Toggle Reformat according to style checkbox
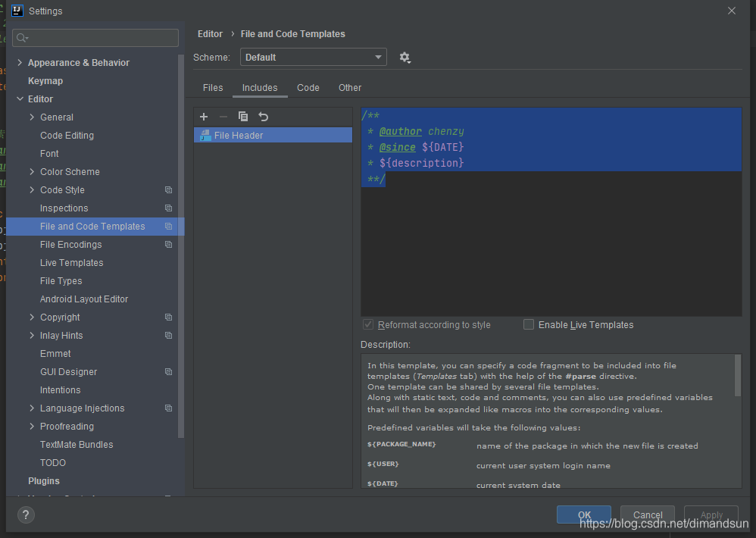The image size is (756, 538). coord(368,324)
